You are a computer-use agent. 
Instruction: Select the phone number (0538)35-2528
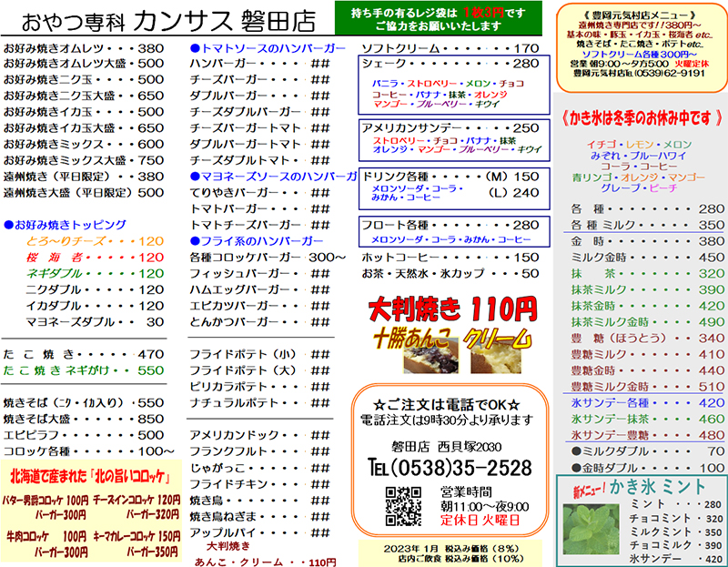click(450, 467)
